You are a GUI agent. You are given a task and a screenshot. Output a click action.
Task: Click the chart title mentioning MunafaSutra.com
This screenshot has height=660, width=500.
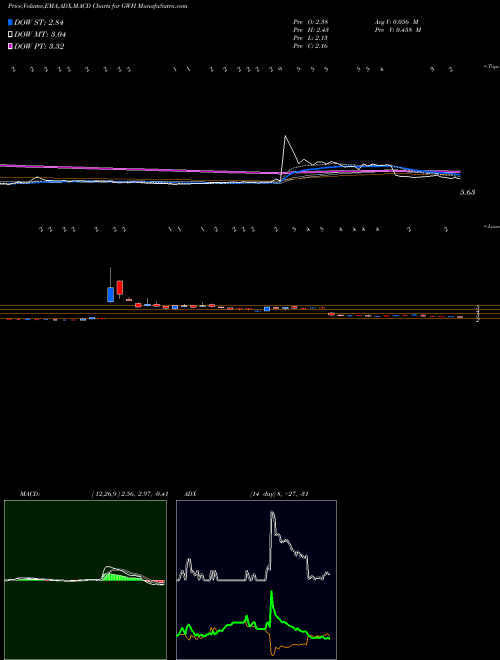(x=98, y=6)
